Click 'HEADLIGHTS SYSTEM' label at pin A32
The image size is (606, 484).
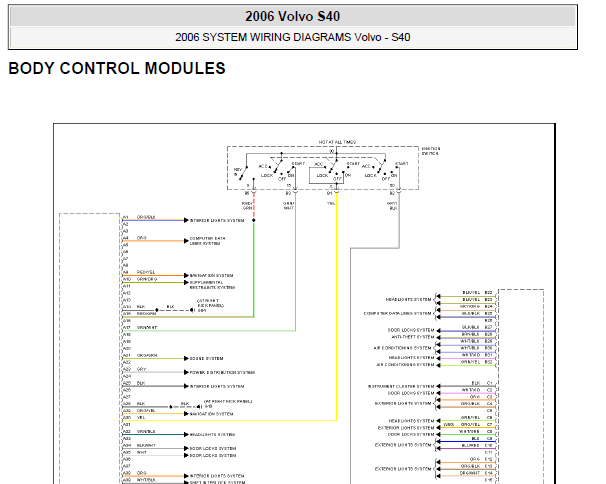click(212, 435)
